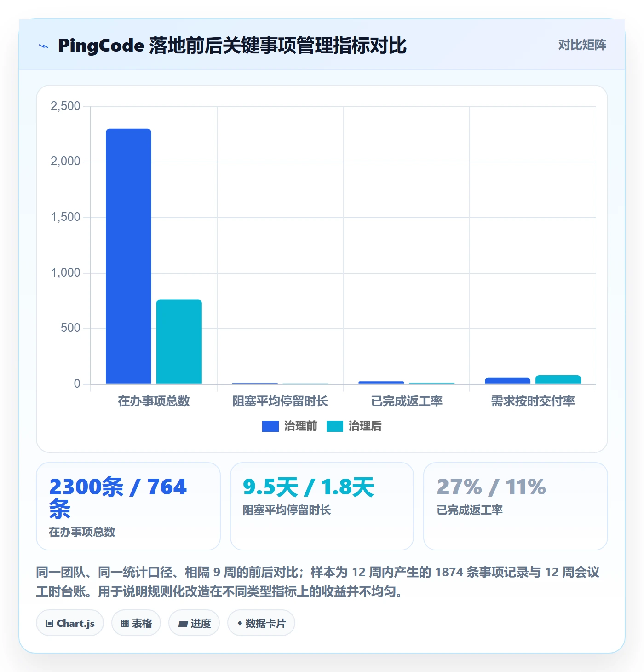Click the 阻塞平均停留时长 axis label
This screenshot has height=672, width=644.
[x=280, y=401]
